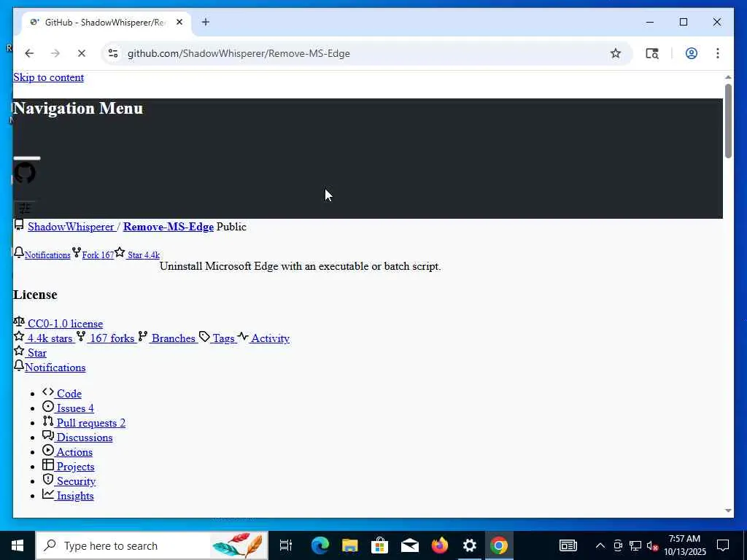The width and height of the screenshot is (747, 560).
Task: Open the Windows Start menu
Action: pos(18,545)
